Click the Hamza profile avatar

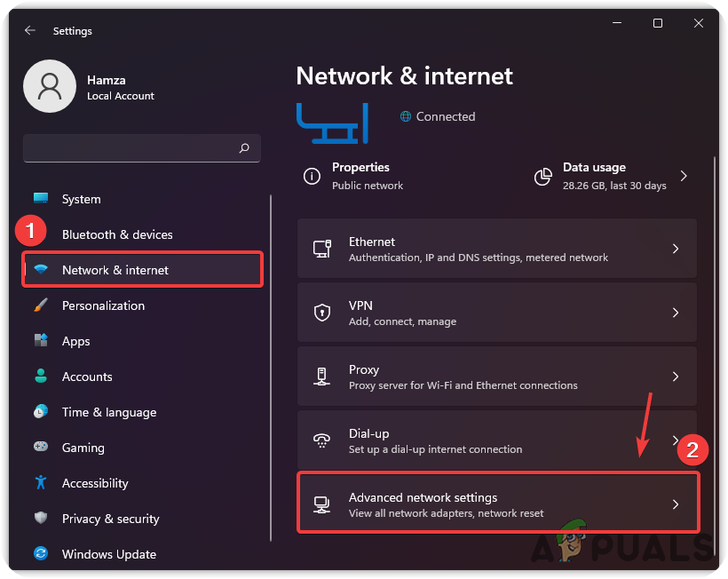[x=50, y=86]
